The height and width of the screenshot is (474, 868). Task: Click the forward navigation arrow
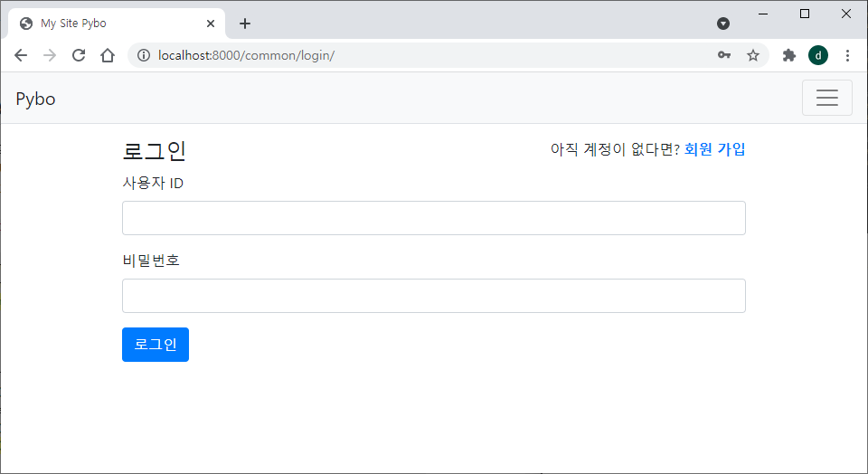tap(50, 55)
